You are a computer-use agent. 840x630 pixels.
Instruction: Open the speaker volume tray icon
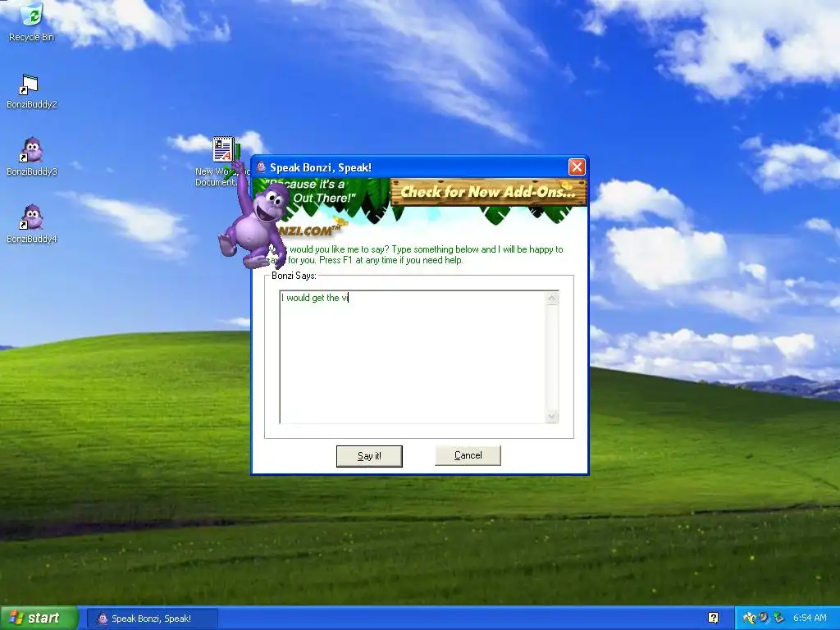[764, 618]
